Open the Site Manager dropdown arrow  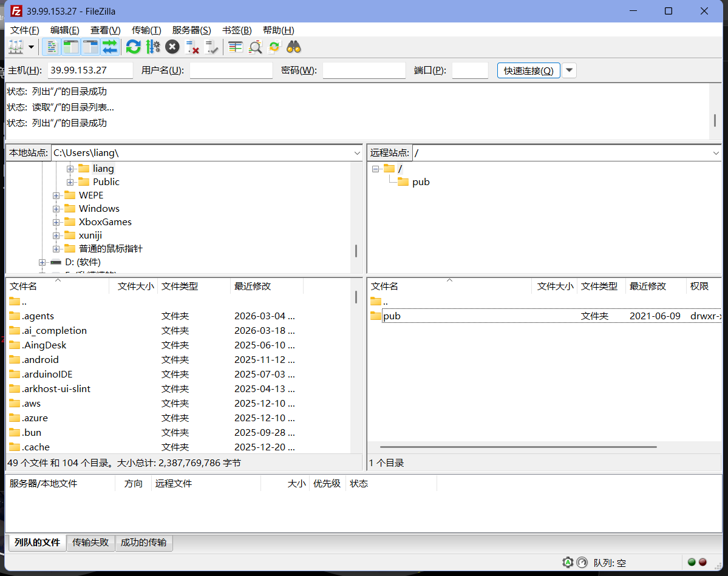click(31, 47)
